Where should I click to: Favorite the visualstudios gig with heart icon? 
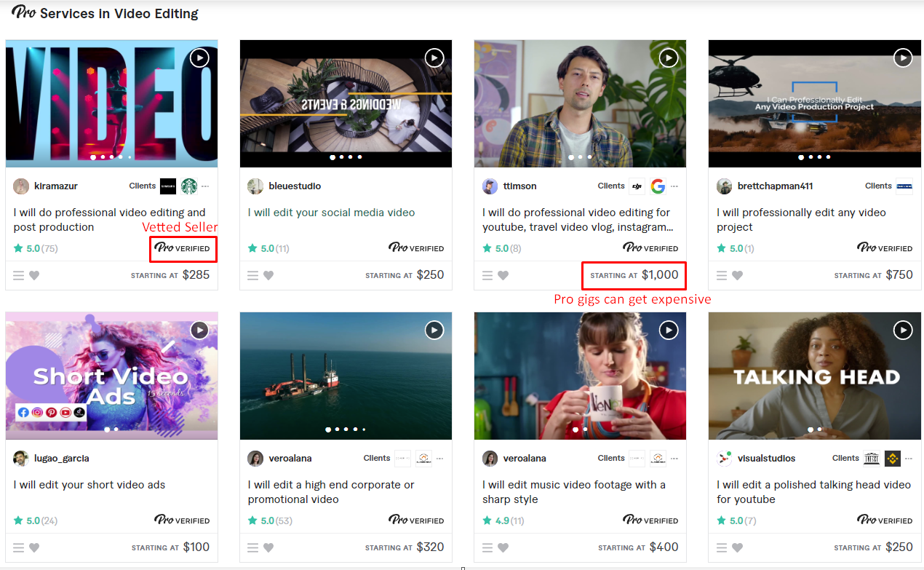737,547
